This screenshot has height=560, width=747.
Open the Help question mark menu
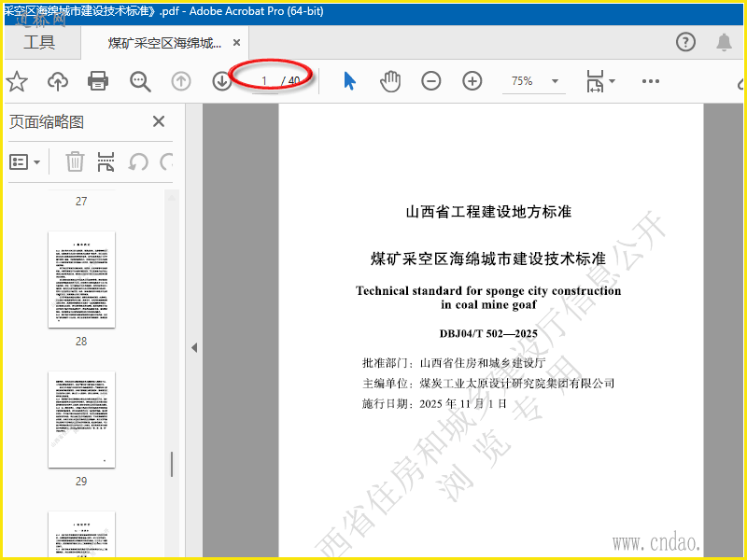point(685,42)
